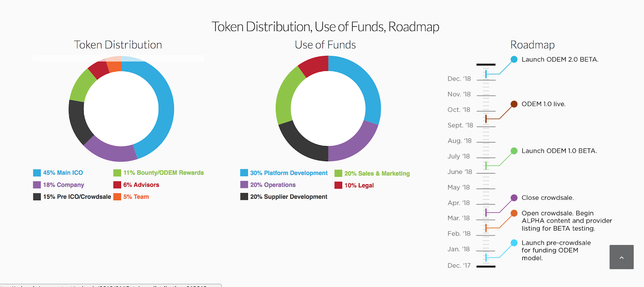Select the black 15% Pre ICO/Crowdsale swatch
This screenshot has width=644, height=287.
[37, 197]
